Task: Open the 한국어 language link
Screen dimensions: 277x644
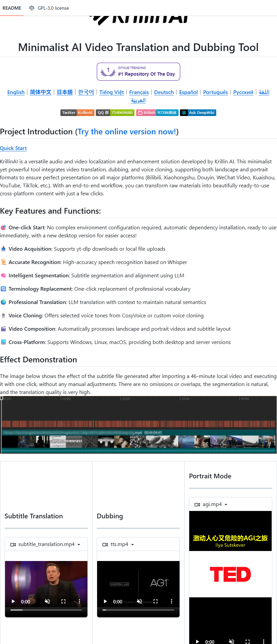Action: (x=86, y=92)
